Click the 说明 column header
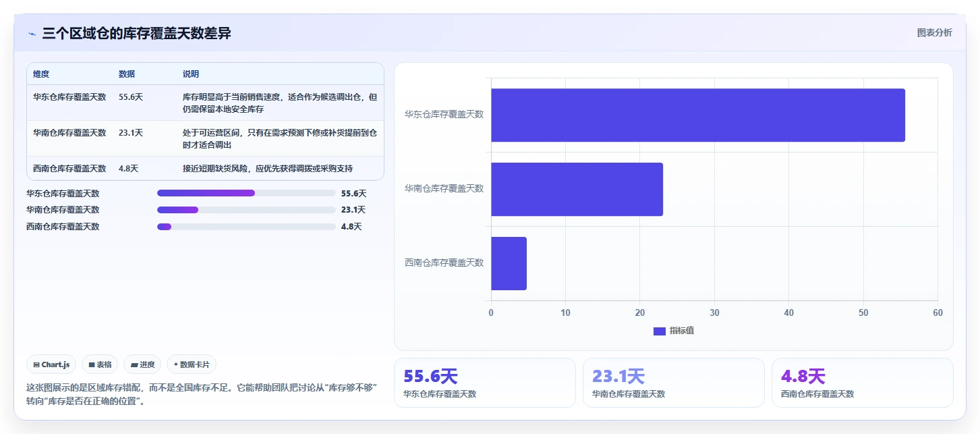980x434 pixels. (191, 74)
